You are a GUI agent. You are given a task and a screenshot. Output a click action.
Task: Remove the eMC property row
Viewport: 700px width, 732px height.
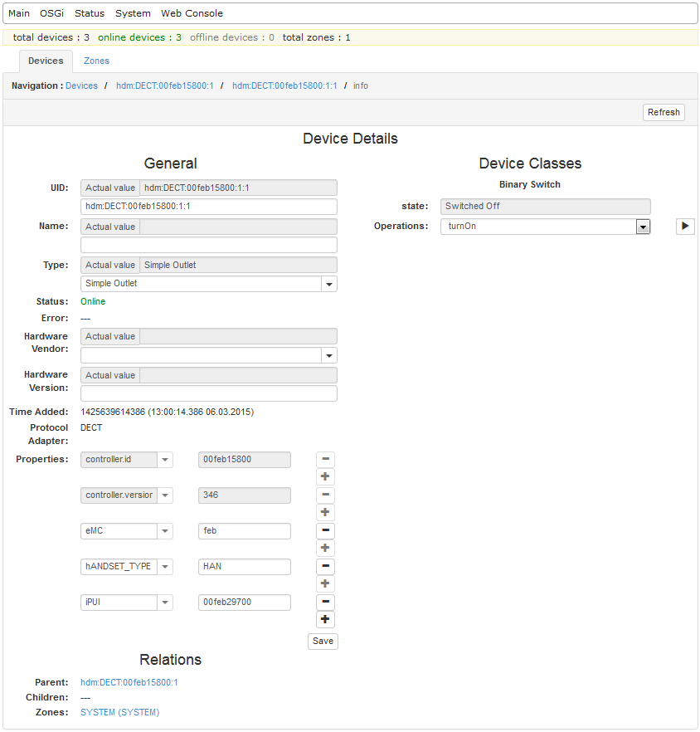click(x=325, y=530)
